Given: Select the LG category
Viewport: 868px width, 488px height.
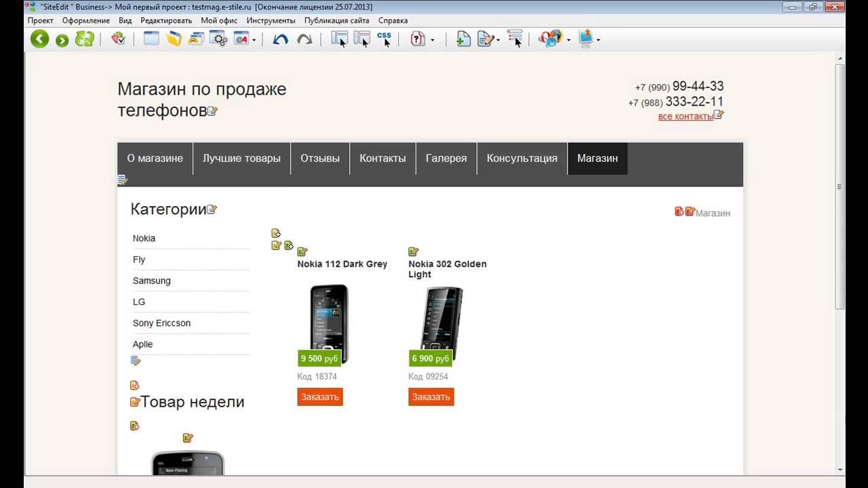Looking at the screenshot, I should point(139,302).
